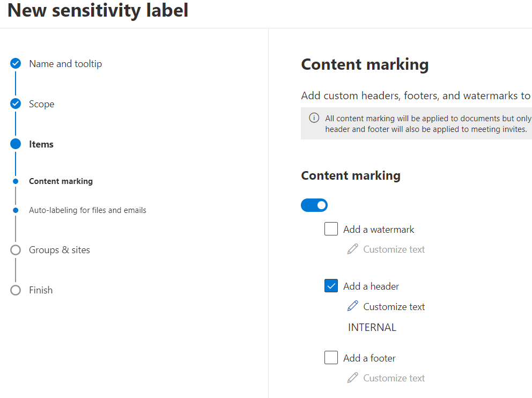This screenshot has width=532, height=398.
Task: Click the Finish step empty circle icon
Action: coord(16,290)
